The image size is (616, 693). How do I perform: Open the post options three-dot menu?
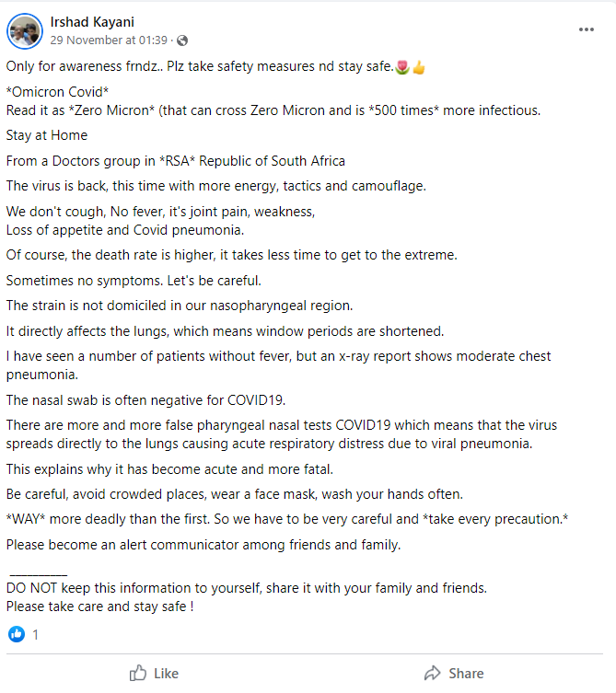tap(587, 29)
